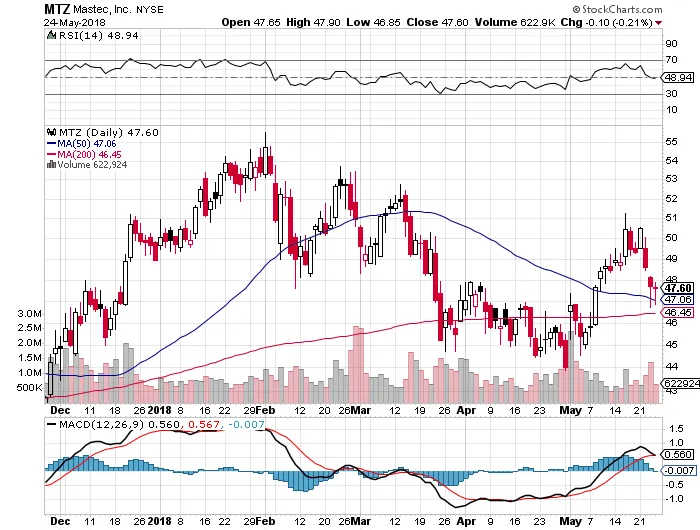Click the volume axis label 500K

[x=29, y=388]
